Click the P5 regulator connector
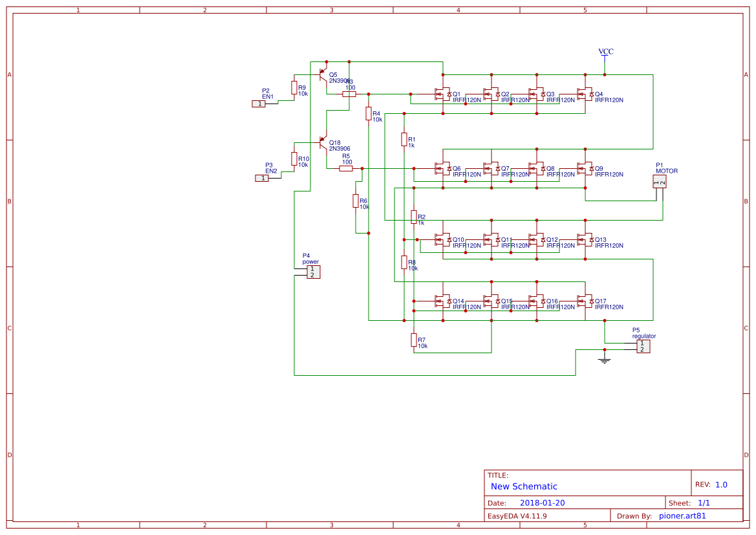 (x=643, y=345)
